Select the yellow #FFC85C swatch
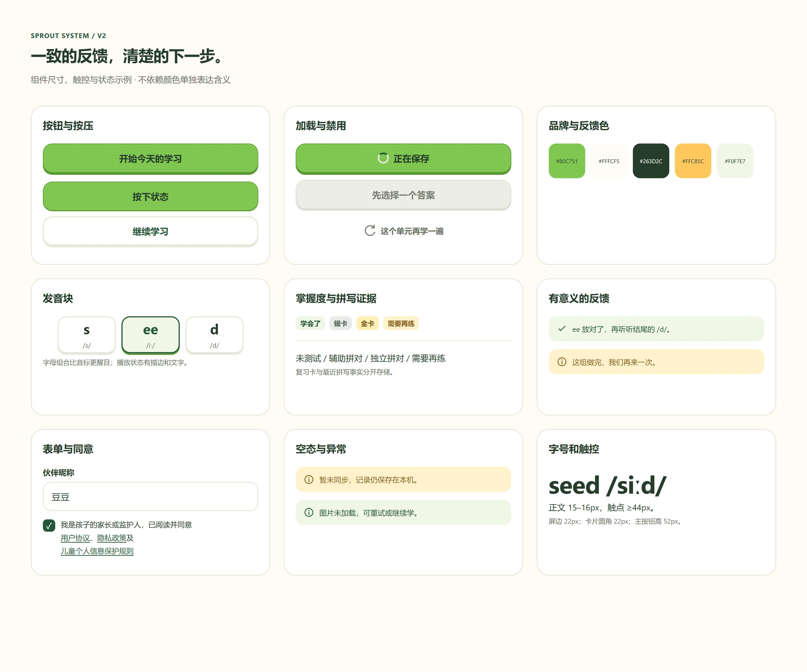Image resolution: width=807 pixels, height=672 pixels. point(693,161)
